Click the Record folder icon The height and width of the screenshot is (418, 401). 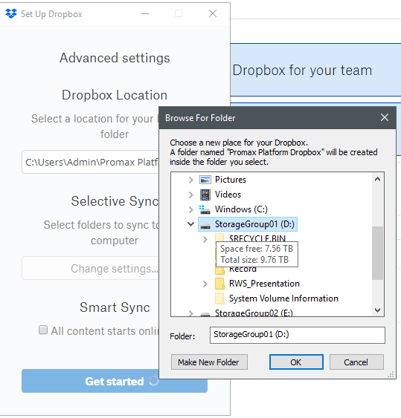coord(220,270)
